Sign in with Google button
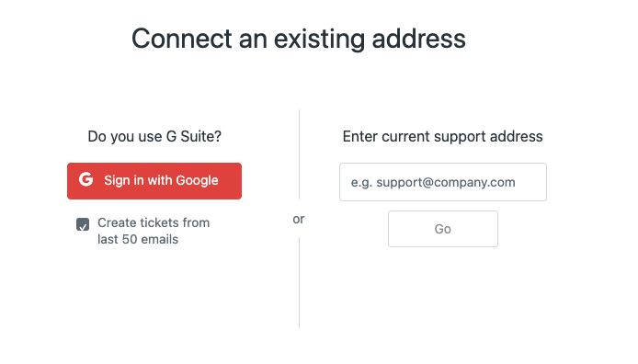 tap(154, 181)
